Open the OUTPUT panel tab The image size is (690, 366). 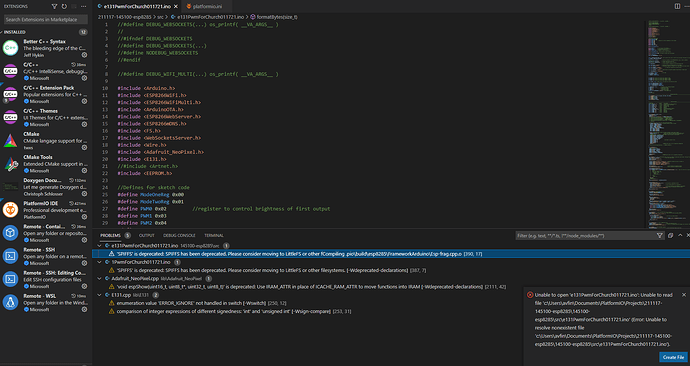[147, 235]
